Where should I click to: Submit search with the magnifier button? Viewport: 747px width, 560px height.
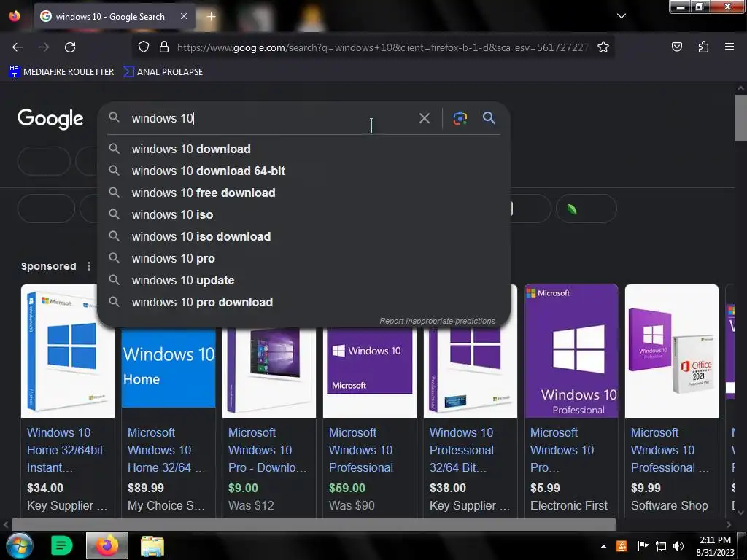(489, 118)
